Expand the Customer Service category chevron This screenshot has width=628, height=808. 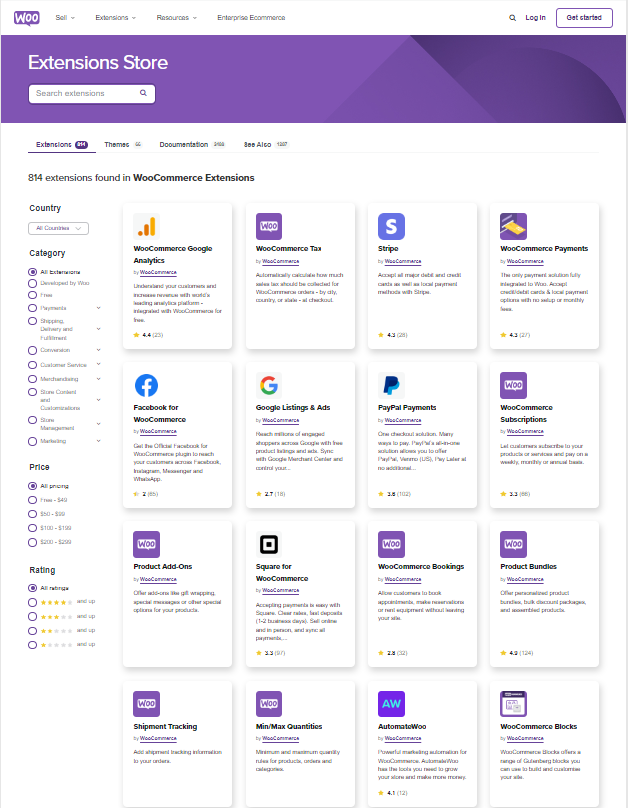98,364
